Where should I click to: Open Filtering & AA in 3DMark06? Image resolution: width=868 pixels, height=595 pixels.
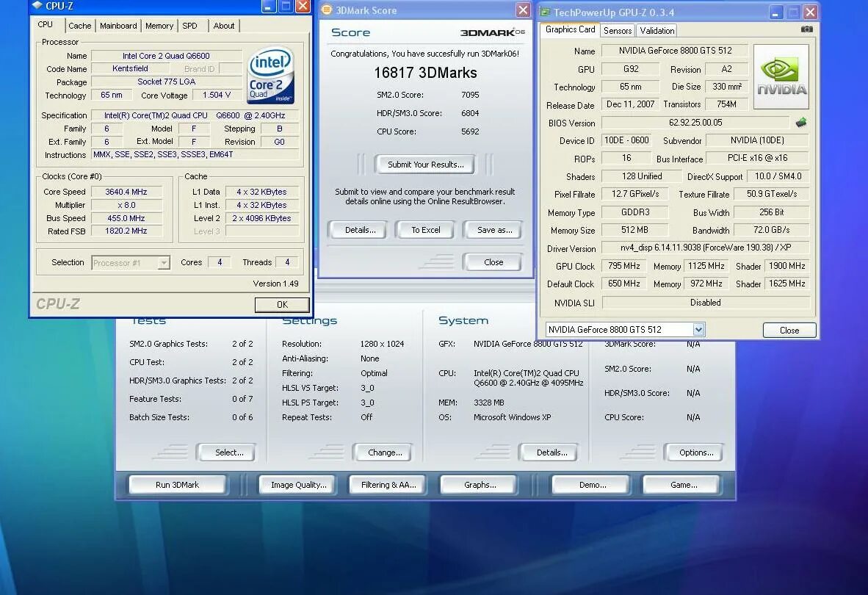point(388,484)
